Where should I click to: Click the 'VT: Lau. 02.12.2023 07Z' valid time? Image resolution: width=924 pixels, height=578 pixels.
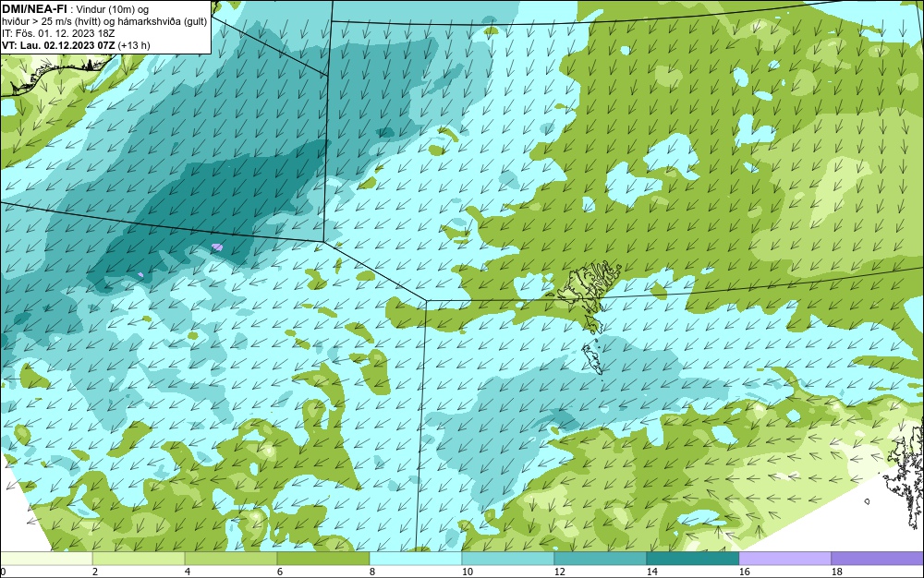pos(59,45)
